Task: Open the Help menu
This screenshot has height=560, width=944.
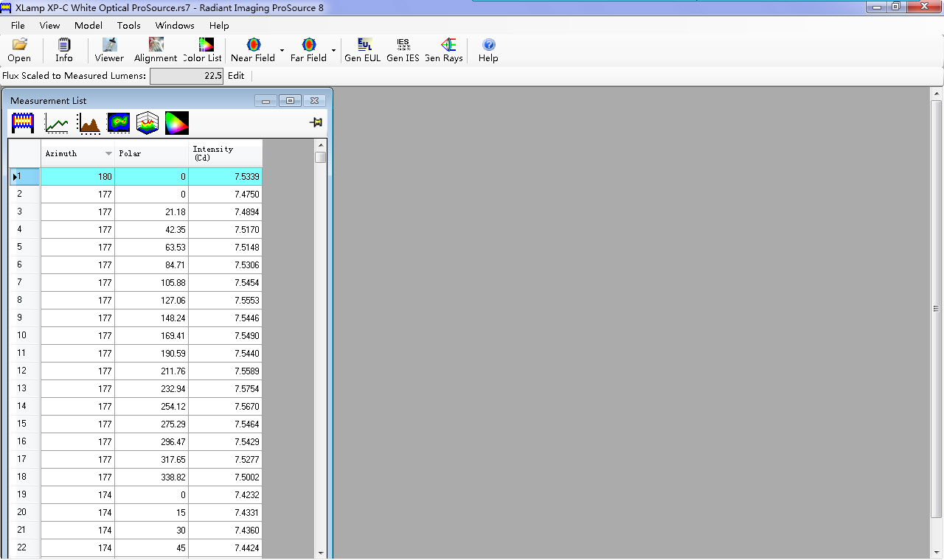Action: (219, 25)
